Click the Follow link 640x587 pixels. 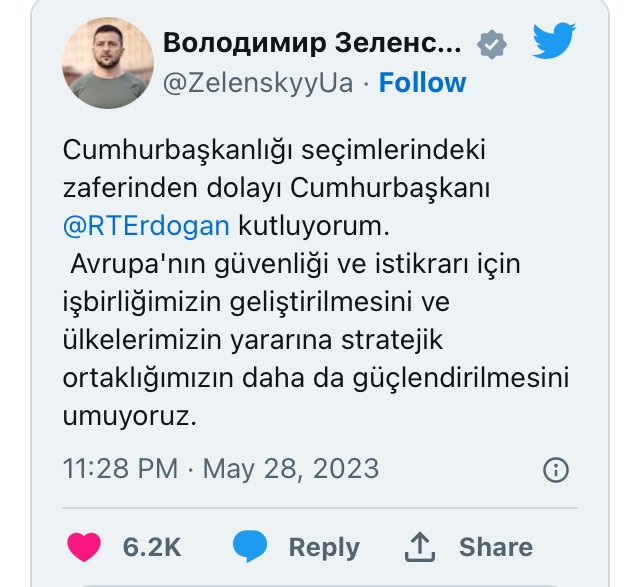point(422,83)
